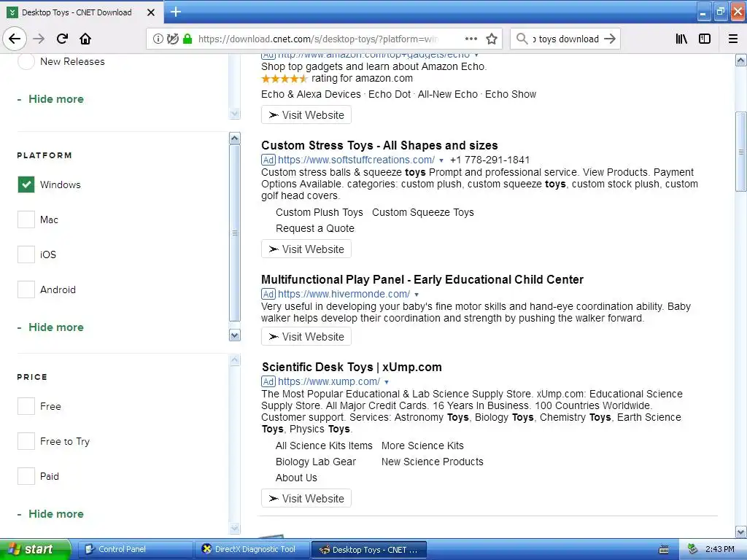
Task: Submit search with the go arrow
Action: [610, 39]
